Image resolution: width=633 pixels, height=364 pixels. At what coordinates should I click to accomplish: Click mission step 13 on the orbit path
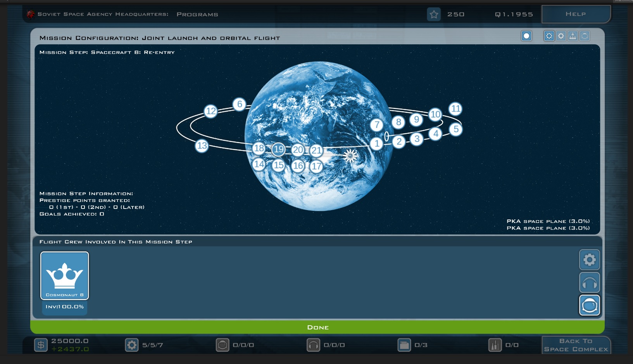tap(202, 146)
